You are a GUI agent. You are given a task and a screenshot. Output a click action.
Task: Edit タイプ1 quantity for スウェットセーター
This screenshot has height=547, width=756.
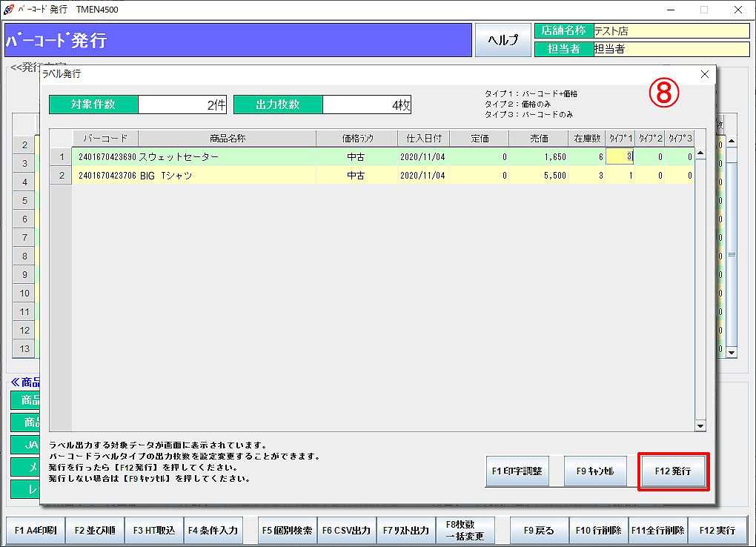[x=620, y=157]
